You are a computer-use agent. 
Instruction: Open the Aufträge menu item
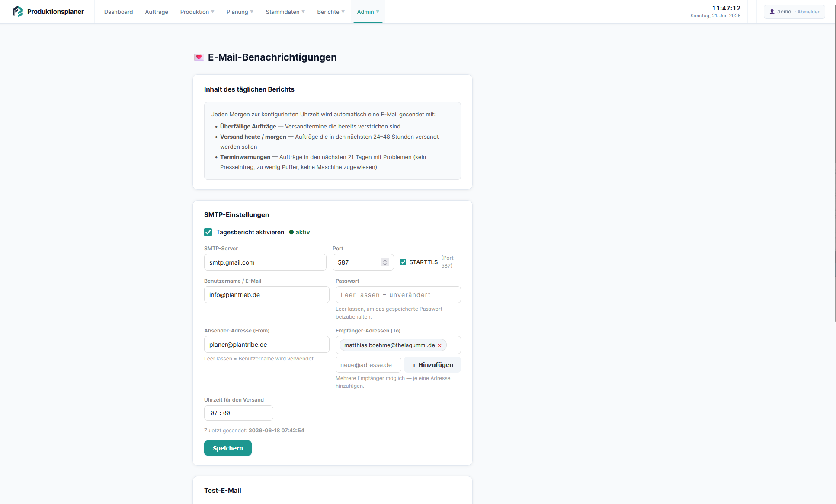click(157, 12)
